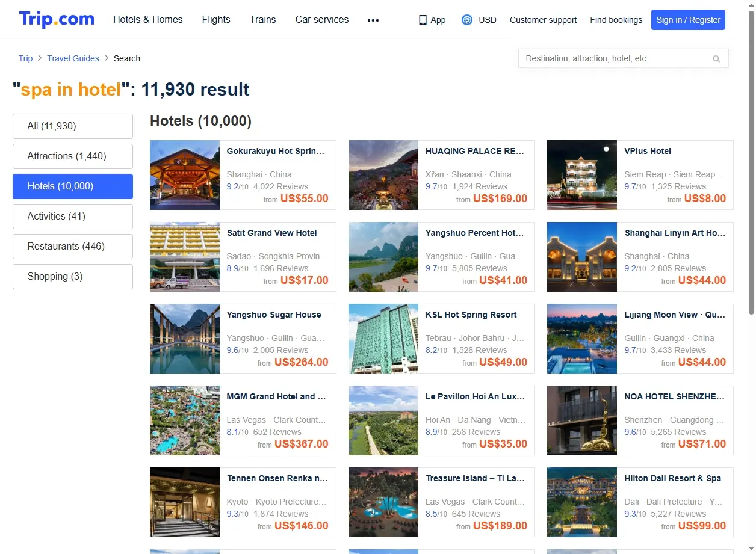Click Hilton Dali Resort & Spa title

673,479
